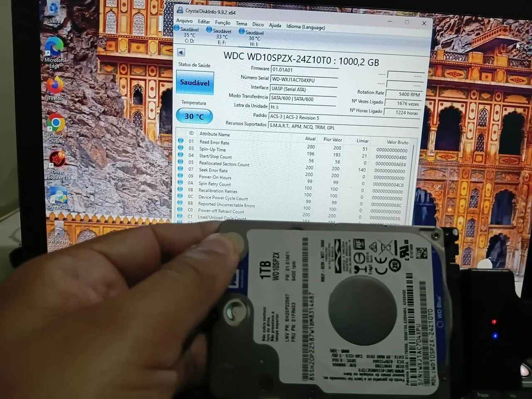Click status circle for Power-On Hours
The image size is (532, 399).
click(180, 175)
